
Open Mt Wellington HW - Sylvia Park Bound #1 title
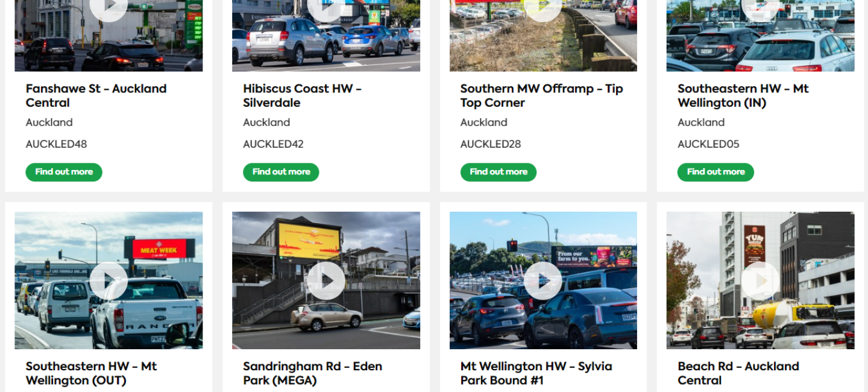tap(536, 373)
